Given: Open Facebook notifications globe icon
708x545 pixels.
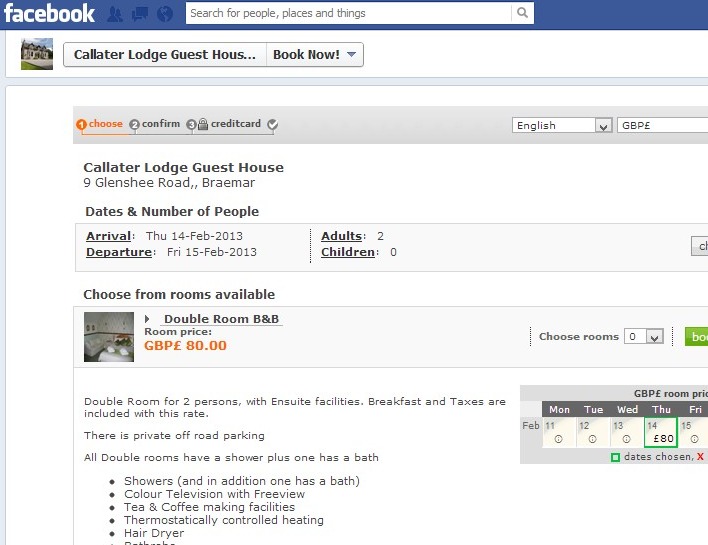Looking at the screenshot, I should 165,14.
